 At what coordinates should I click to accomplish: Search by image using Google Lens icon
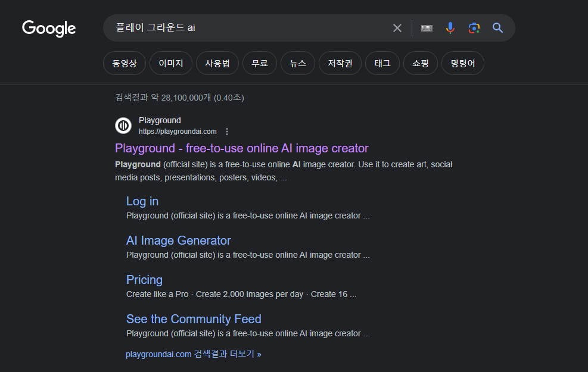[x=474, y=28]
